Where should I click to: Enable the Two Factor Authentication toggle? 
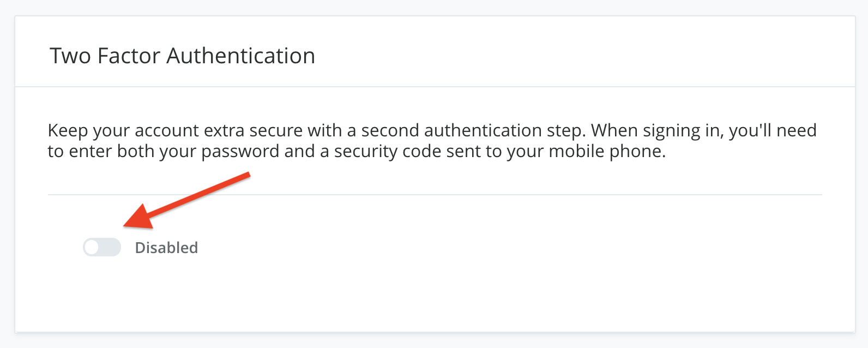pyautogui.click(x=102, y=247)
